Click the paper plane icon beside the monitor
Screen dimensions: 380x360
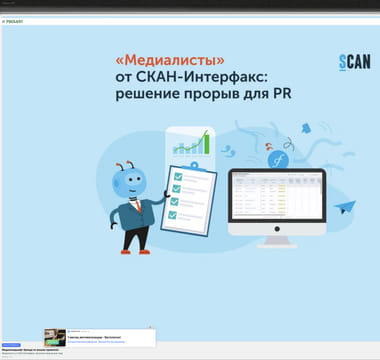coord(345,207)
